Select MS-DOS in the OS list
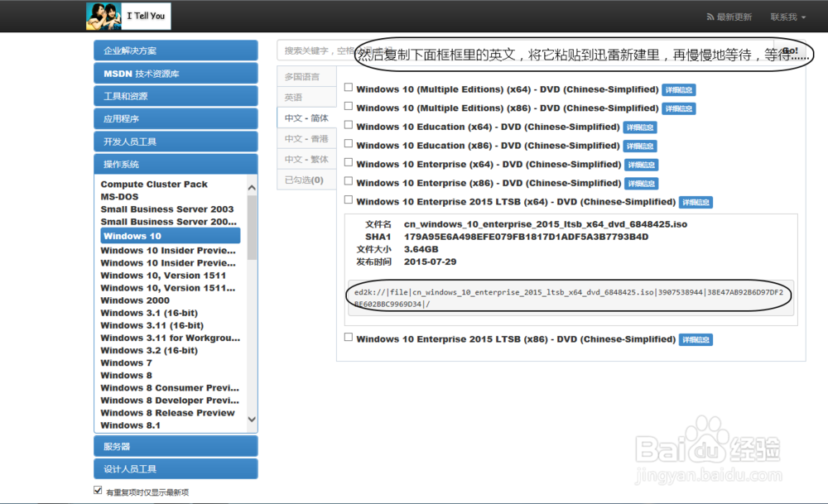 click(120, 197)
